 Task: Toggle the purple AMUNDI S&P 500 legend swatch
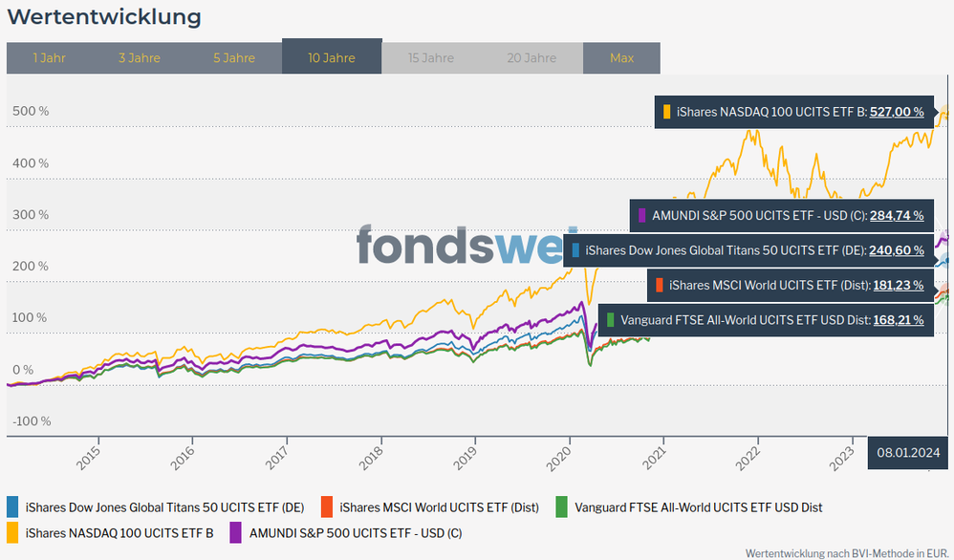[236, 532]
